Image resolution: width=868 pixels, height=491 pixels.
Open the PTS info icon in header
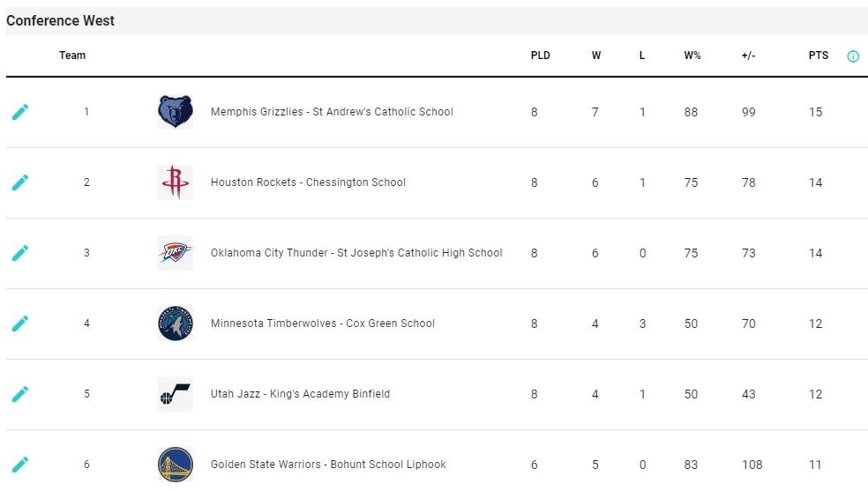tap(853, 56)
